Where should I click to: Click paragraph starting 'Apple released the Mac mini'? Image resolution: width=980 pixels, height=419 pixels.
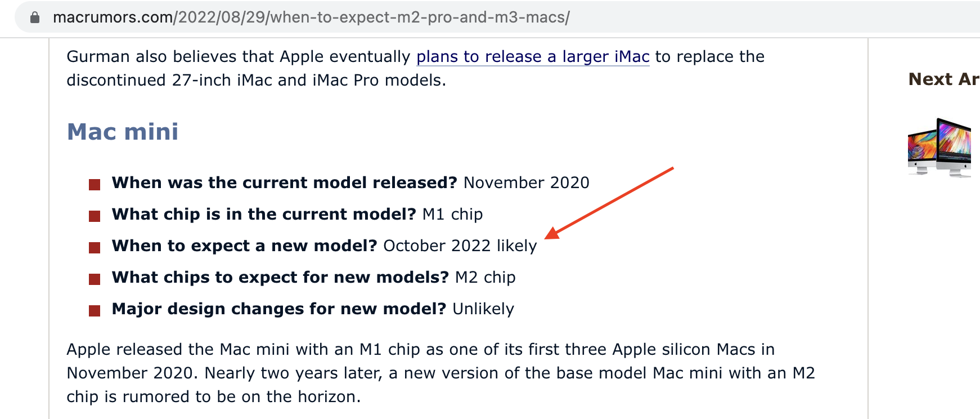pos(440,373)
